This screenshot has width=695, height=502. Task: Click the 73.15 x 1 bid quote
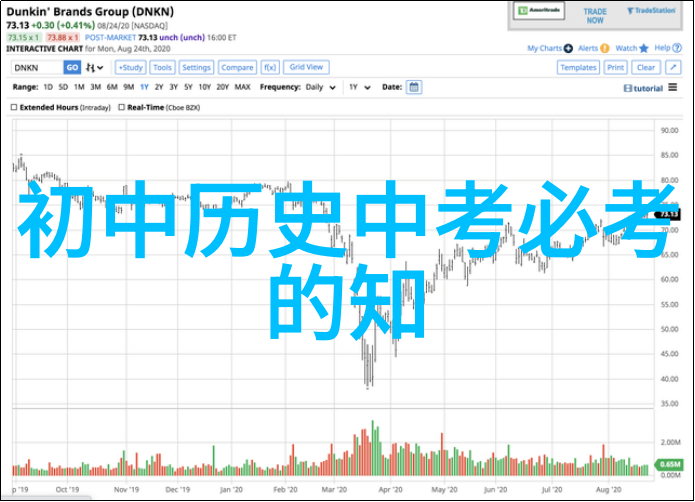(23, 38)
